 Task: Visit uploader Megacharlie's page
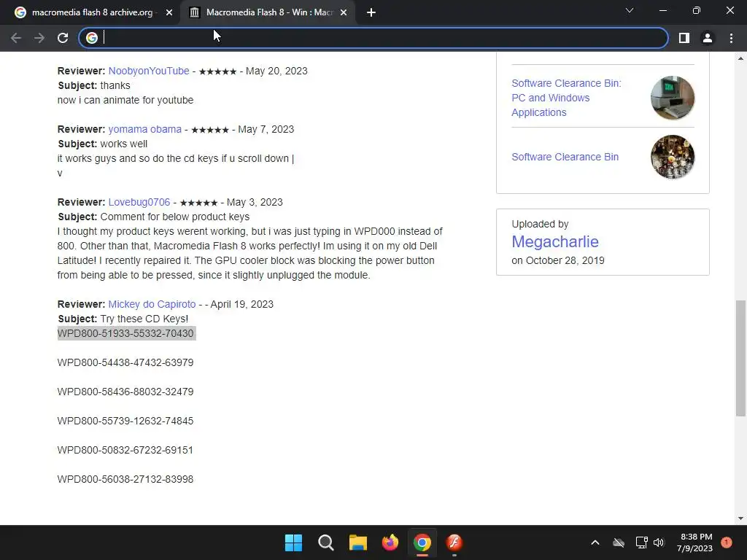555,242
